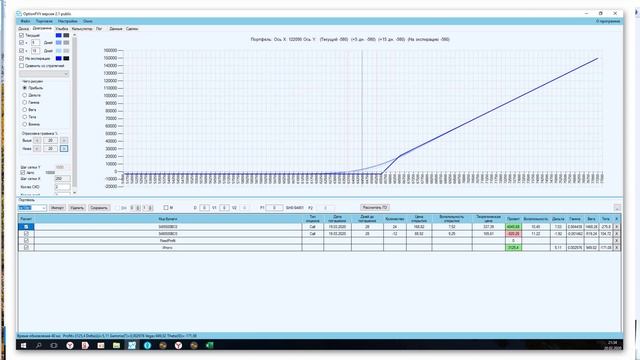Click the Профит column header
The image size is (640, 360).
click(x=513, y=219)
